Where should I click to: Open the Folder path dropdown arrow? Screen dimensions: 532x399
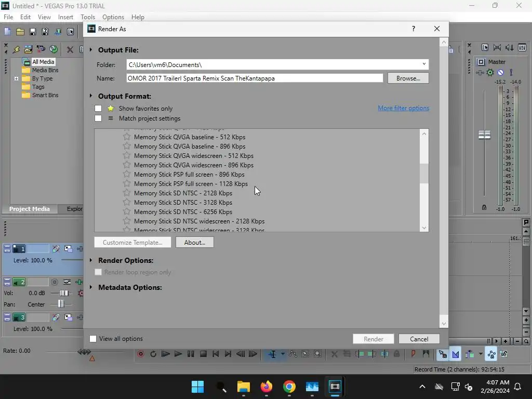(x=424, y=64)
